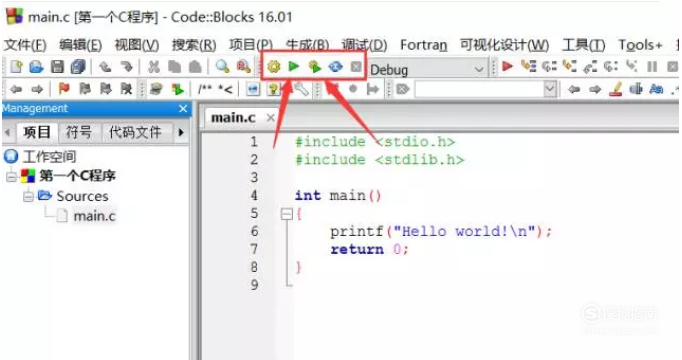682x360 pixels.
Task: Click the red highlighter icon
Action: [615, 89]
